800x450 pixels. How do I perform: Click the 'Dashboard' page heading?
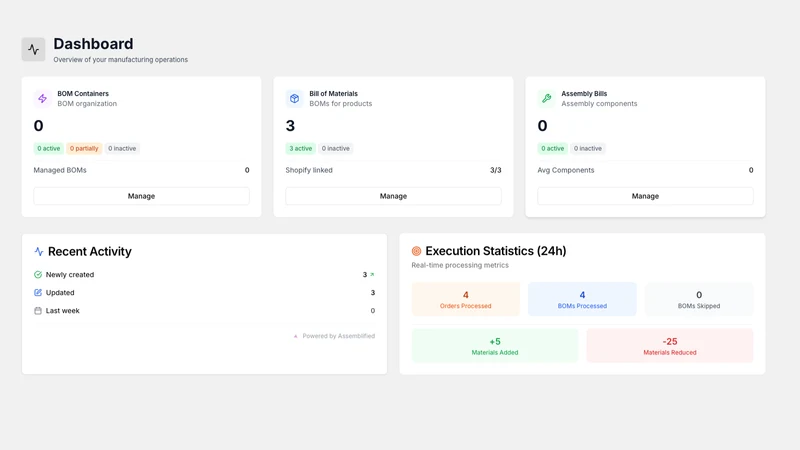click(93, 44)
